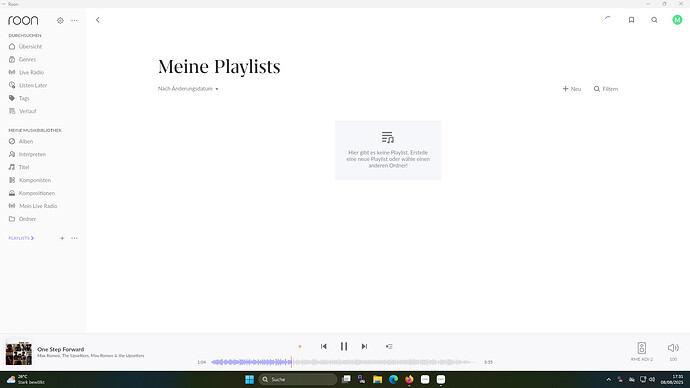
Task: Expand the Playlists sidebar section
Action: (x=21, y=238)
